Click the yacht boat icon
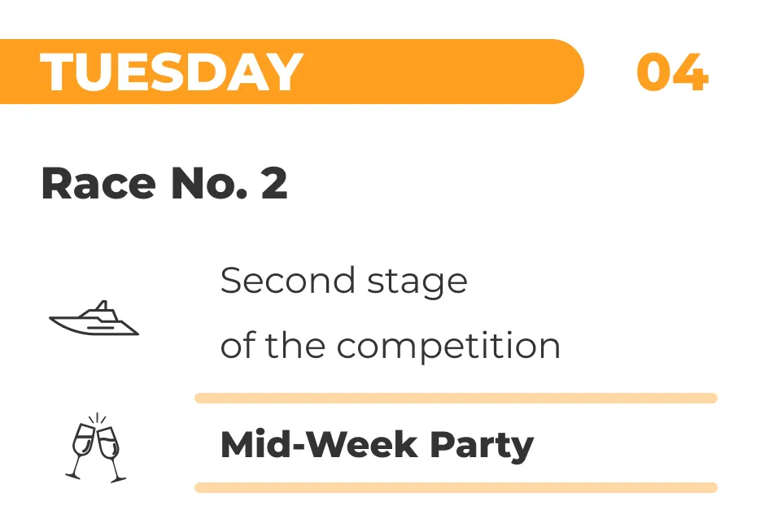 click(x=94, y=320)
